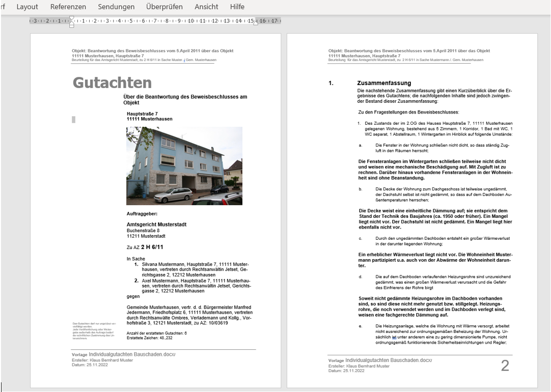Click the 'Datum: 25.11.2022' footer on page one
551x392 pixels.
pyautogui.click(x=90, y=365)
